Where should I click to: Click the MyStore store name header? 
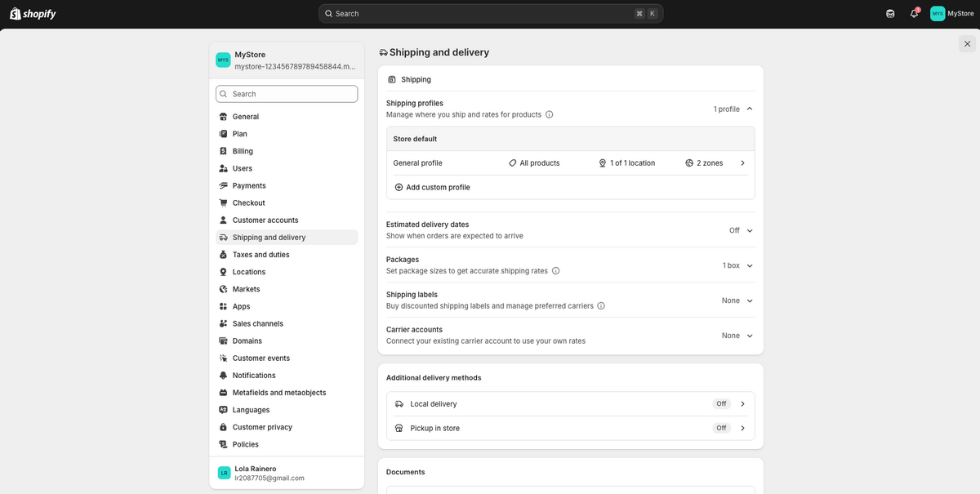tap(250, 55)
